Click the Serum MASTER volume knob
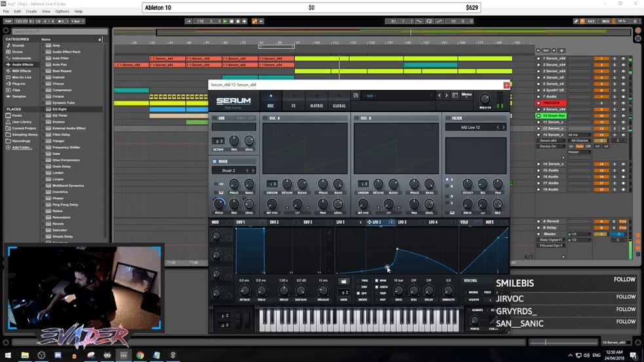The height and width of the screenshot is (362, 644). tap(485, 98)
